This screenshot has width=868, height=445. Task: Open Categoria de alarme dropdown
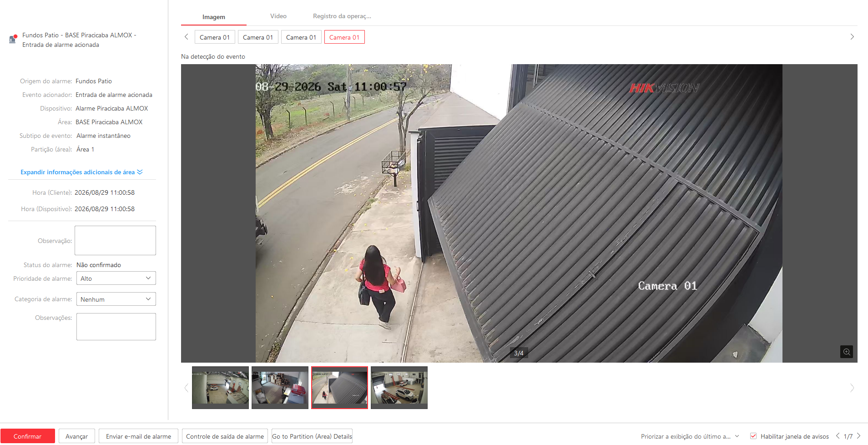click(x=116, y=299)
